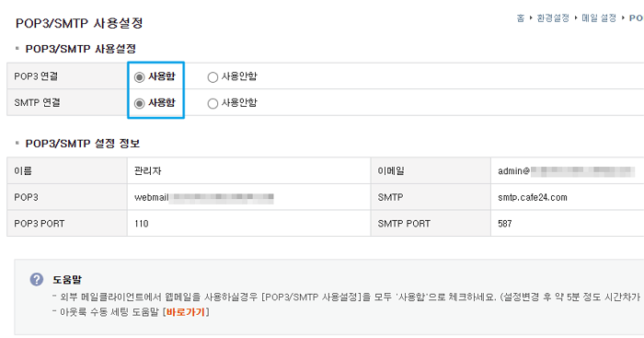
Task: Click the last truncated breadcrumb item
Action: (x=637, y=17)
